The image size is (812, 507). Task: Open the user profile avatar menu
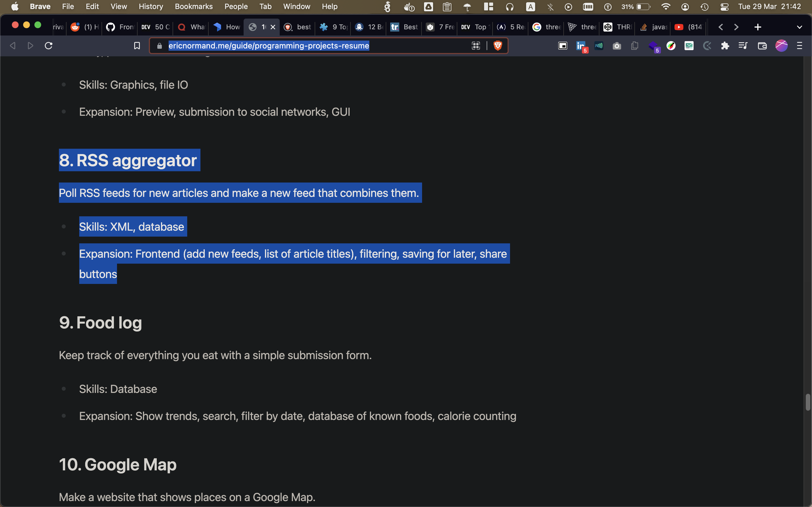click(781, 46)
